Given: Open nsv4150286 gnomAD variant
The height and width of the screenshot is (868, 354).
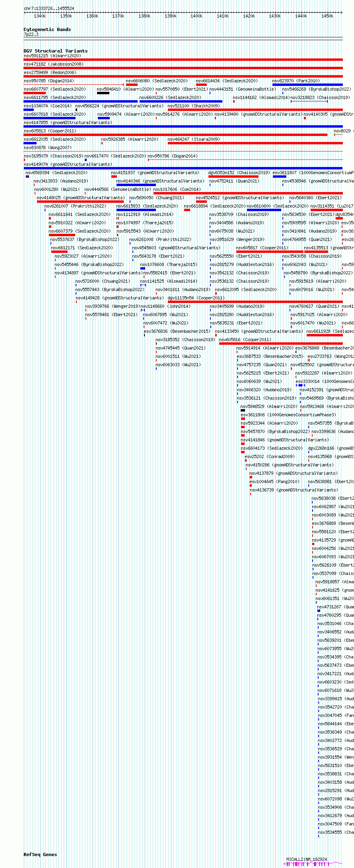Looking at the screenshot, I should pyautogui.click(x=246, y=469).
